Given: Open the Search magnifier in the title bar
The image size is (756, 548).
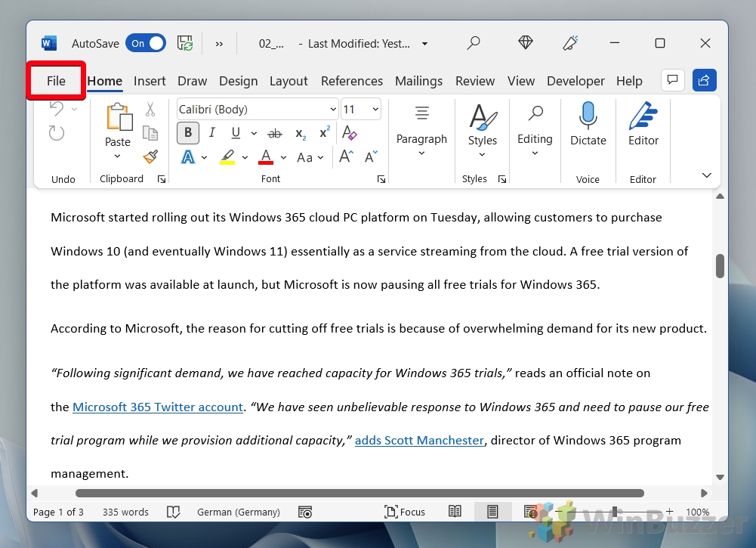Looking at the screenshot, I should click(474, 43).
